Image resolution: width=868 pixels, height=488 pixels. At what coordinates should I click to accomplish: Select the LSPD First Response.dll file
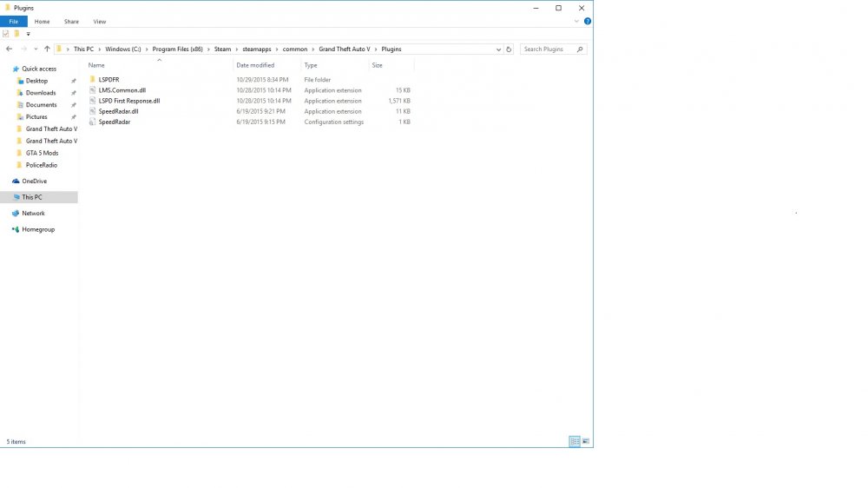click(129, 101)
